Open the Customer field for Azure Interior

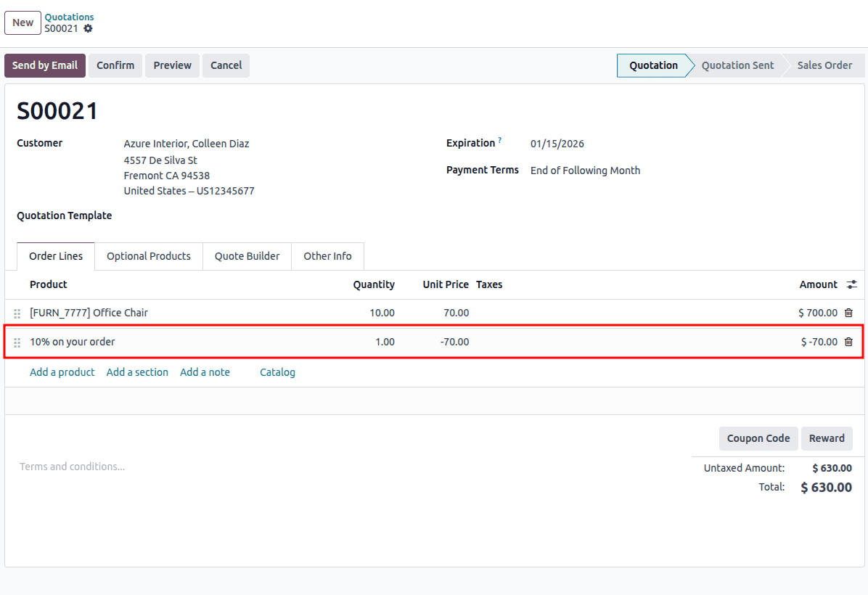point(187,143)
